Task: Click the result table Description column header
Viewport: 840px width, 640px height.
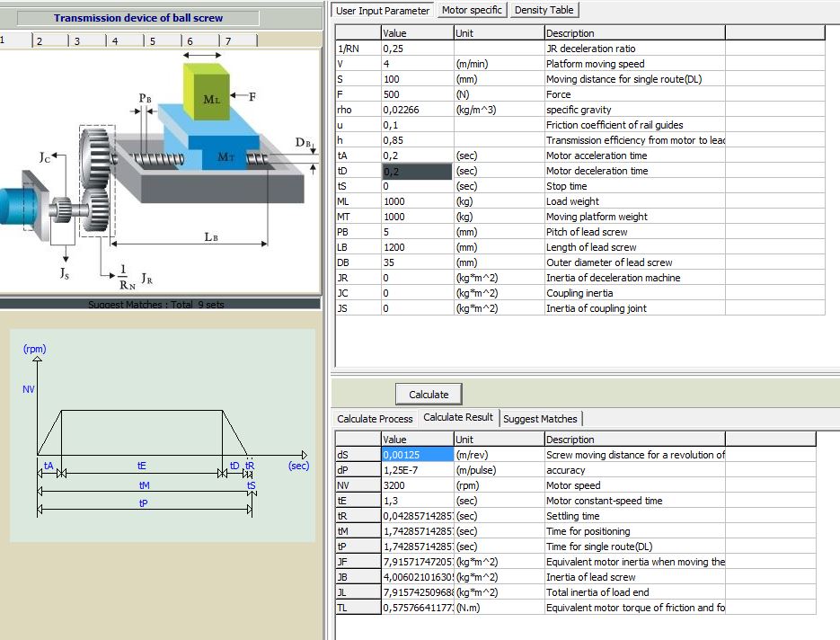Action: coord(634,440)
